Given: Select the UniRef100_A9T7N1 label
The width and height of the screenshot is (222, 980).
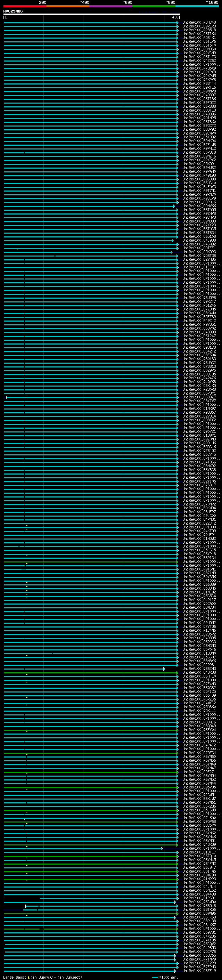Looking at the screenshot, I should [199, 191].
